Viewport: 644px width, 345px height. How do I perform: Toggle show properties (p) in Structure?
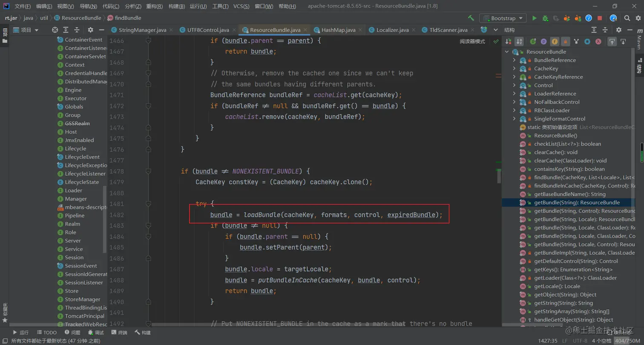(x=544, y=42)
